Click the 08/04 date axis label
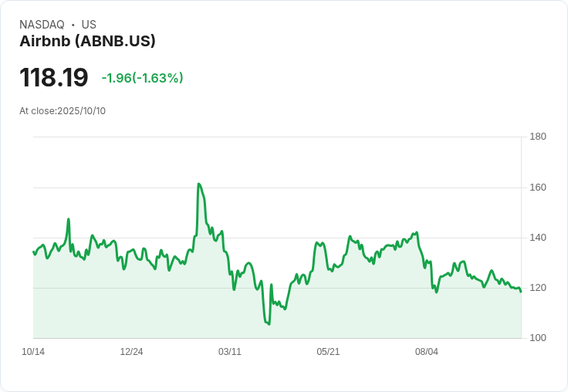Image resolution: width=568 pixels, height=392 pixels. [426, 352]
